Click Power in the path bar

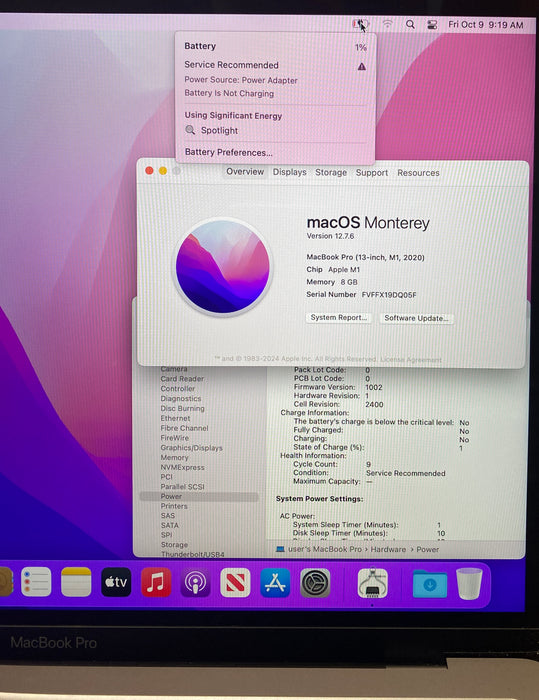pos(427,550)
